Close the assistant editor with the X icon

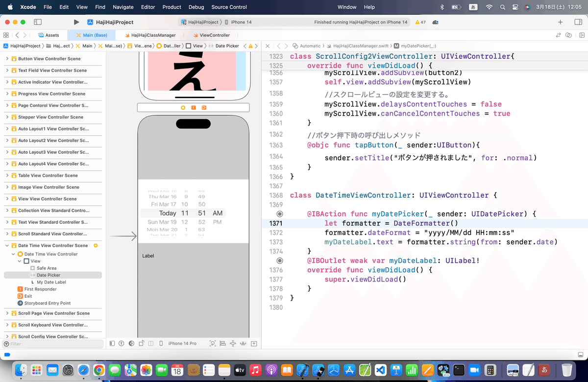tap(268, 46)
